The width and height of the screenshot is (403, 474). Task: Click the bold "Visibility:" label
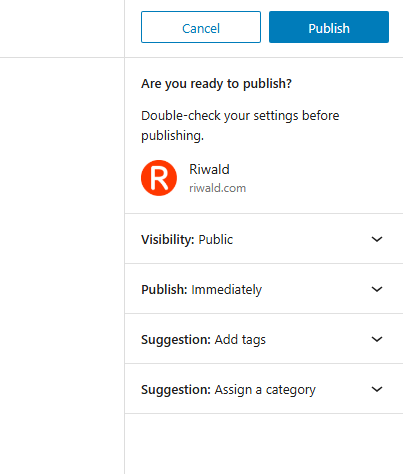(168, 240)
